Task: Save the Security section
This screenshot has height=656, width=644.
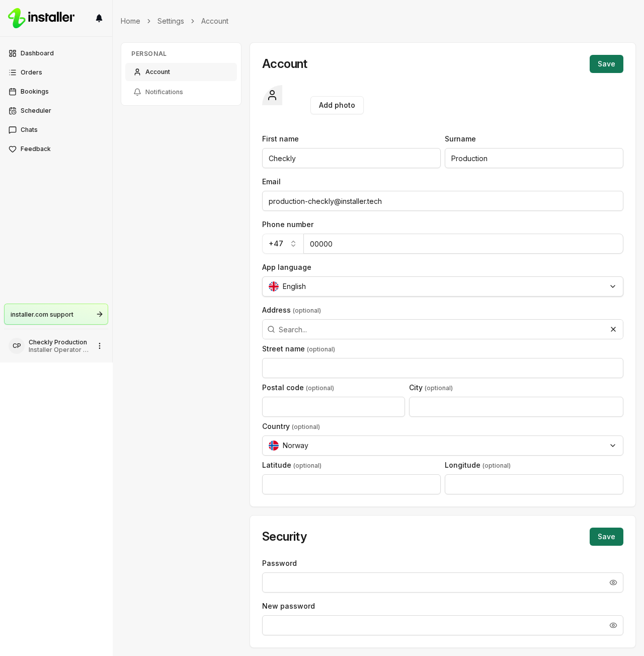Action: (x=606, y=537)
